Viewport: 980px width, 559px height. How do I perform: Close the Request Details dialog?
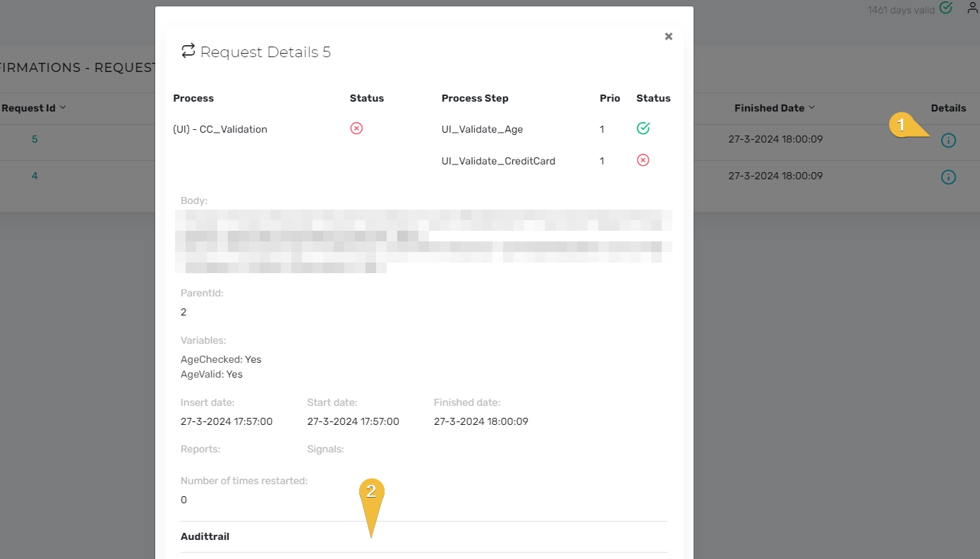click(668, 37)
